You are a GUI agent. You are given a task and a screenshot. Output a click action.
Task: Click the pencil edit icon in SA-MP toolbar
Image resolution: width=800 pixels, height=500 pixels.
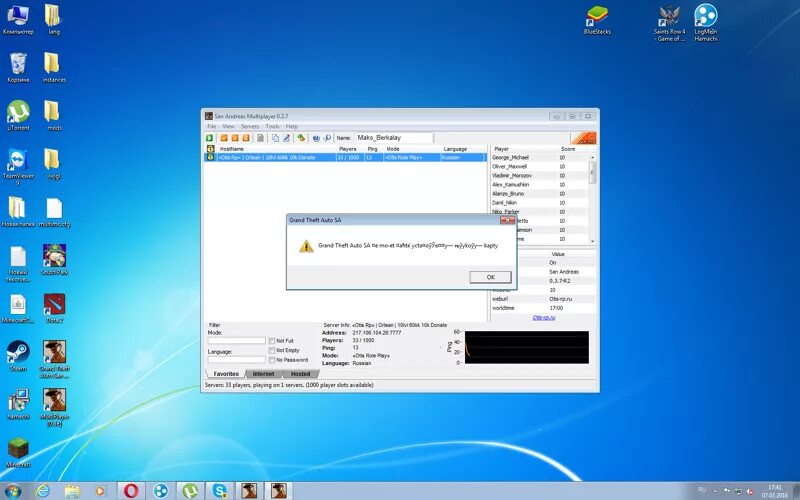[287, 138]
